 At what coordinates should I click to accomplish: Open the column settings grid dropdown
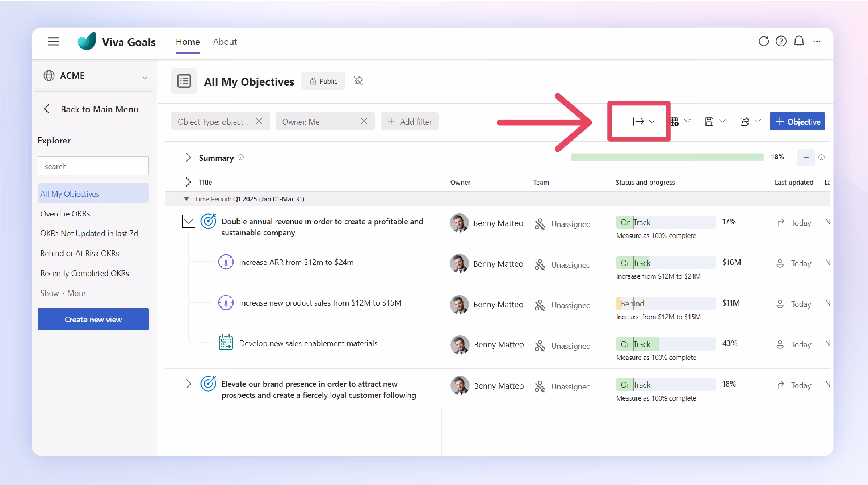(x=680, y=121)
